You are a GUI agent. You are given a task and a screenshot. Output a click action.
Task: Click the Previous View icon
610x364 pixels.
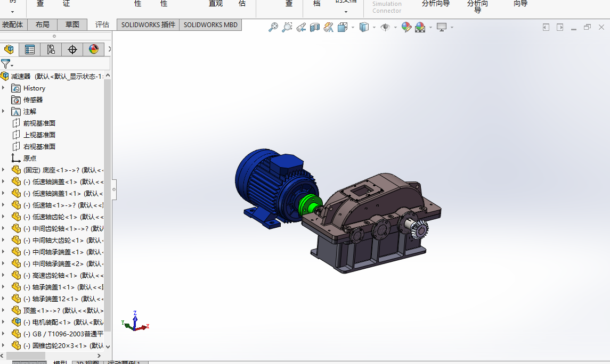[300, 27]
